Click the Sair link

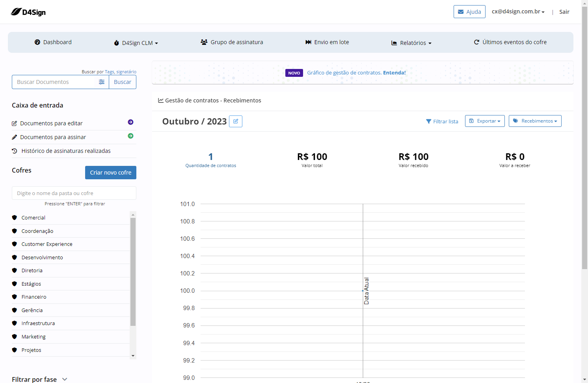click(564, 12)
